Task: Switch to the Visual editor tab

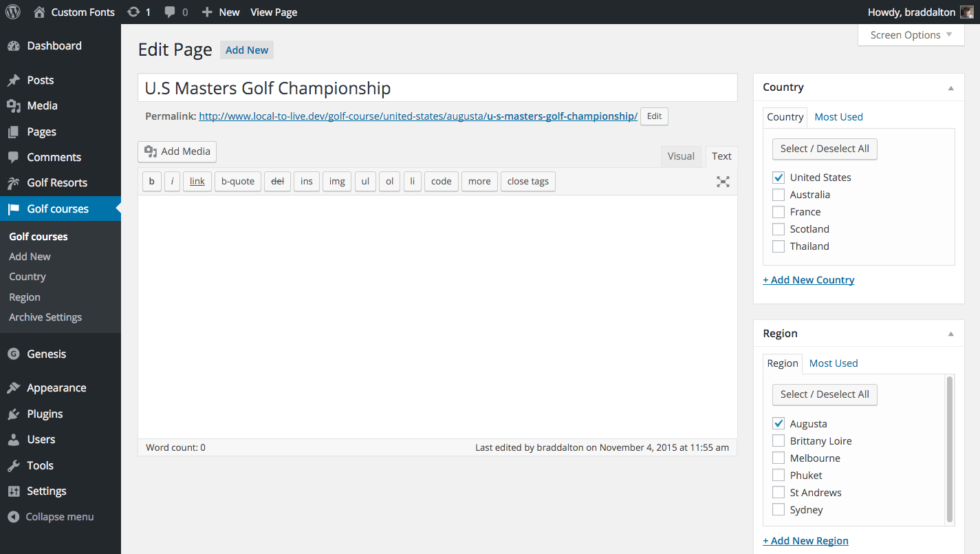Action: (681, 156)
